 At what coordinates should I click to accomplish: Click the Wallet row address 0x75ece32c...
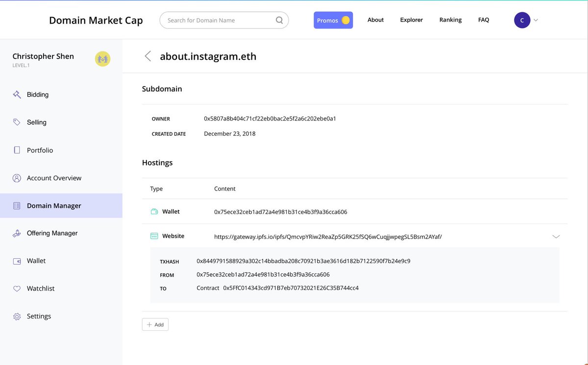[281, 212]
